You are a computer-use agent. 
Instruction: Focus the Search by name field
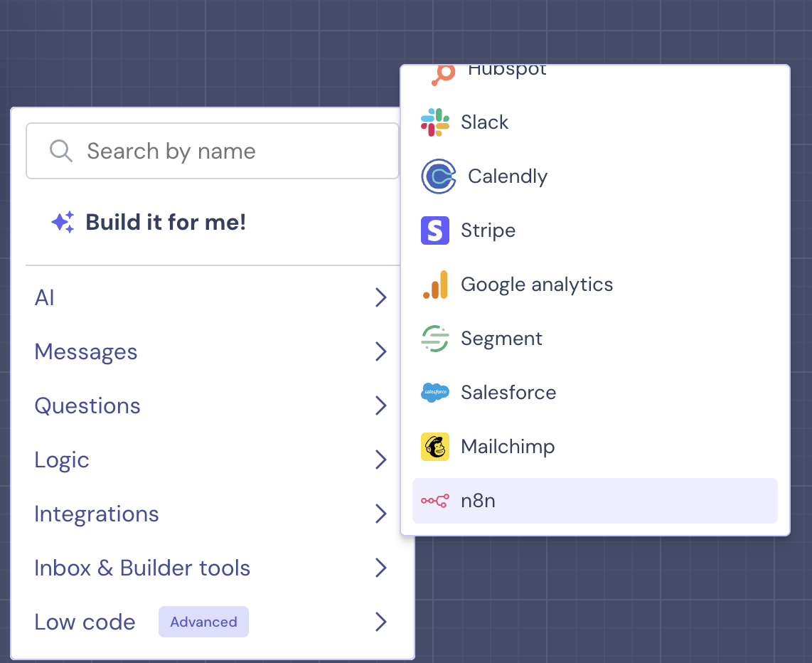pos(228,151)
